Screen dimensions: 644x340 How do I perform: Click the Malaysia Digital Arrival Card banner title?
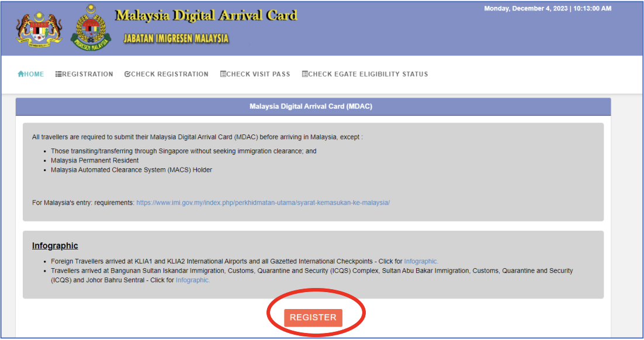[206, 15]
